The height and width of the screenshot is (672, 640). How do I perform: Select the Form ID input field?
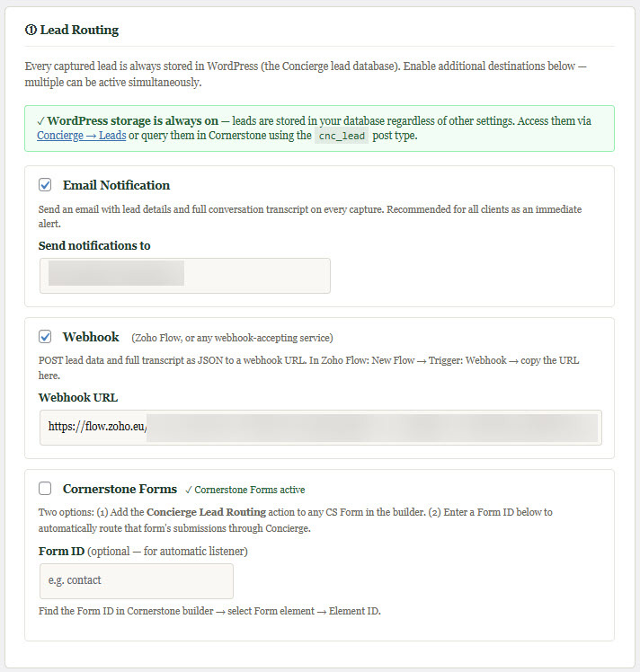[137, 580]
